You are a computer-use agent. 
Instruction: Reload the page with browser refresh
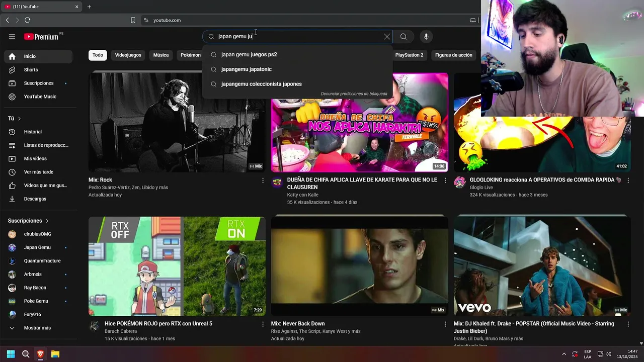[x=27, y=20]
